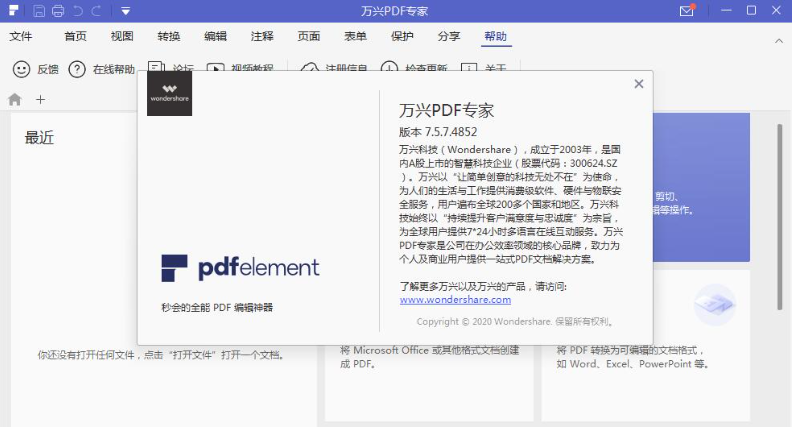This screenshot has width=798, height=437.
Task: Click the PDFelement app logo icon
Action: pyautogui.click(x=14, y=10)
